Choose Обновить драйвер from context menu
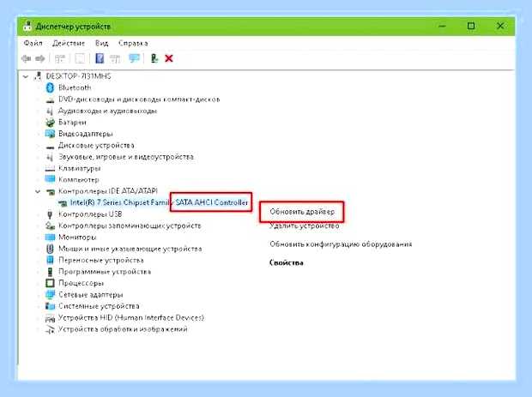Image resolution: width=532 pixels, height=397 pixels. click(x=302, y=212)
